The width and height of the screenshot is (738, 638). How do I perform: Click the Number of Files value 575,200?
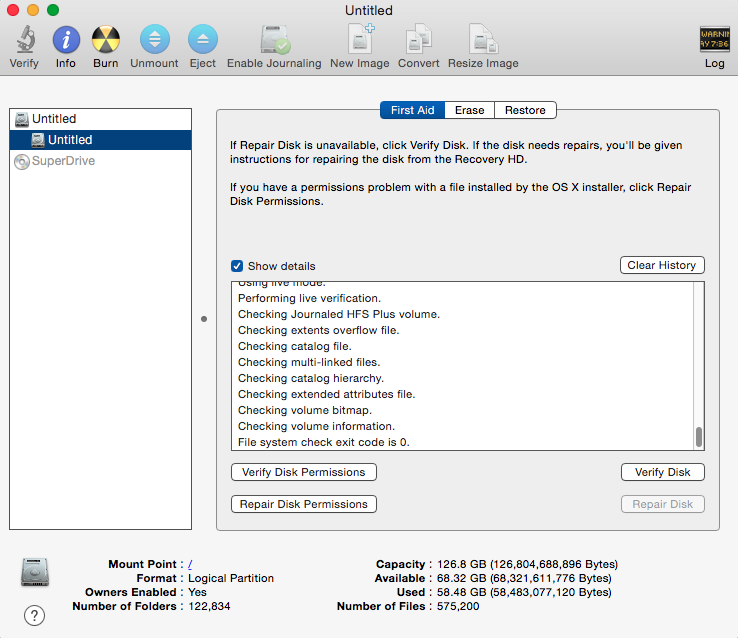click(x=457, y=606)
